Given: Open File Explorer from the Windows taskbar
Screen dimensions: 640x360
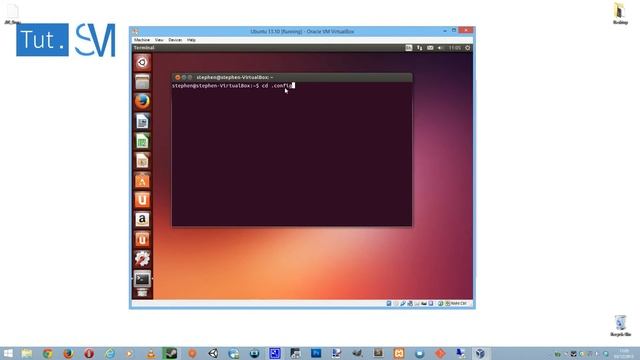Looking at the screenshot, I should click(x=27, y=353).
